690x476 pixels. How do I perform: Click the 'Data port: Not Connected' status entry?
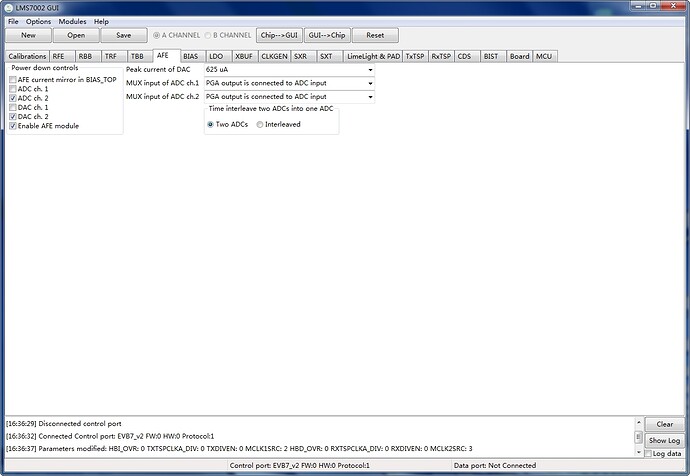coord(495,465)
